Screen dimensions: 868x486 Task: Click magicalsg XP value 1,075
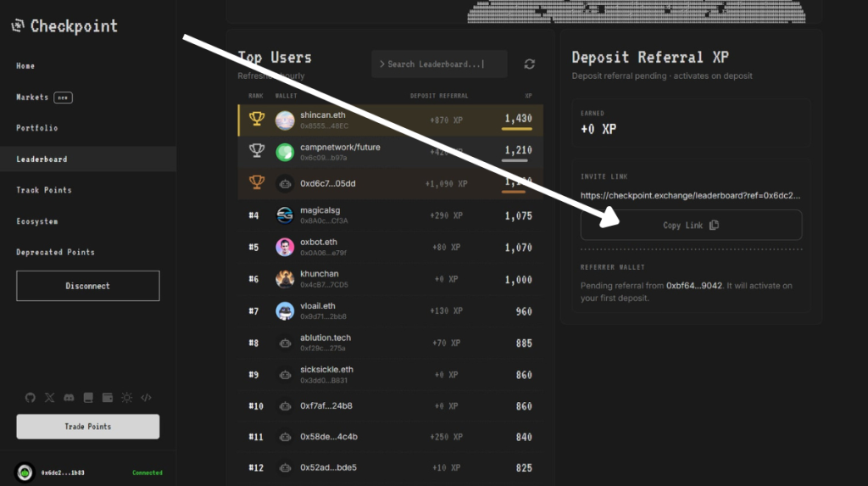[x=518, y=216]
